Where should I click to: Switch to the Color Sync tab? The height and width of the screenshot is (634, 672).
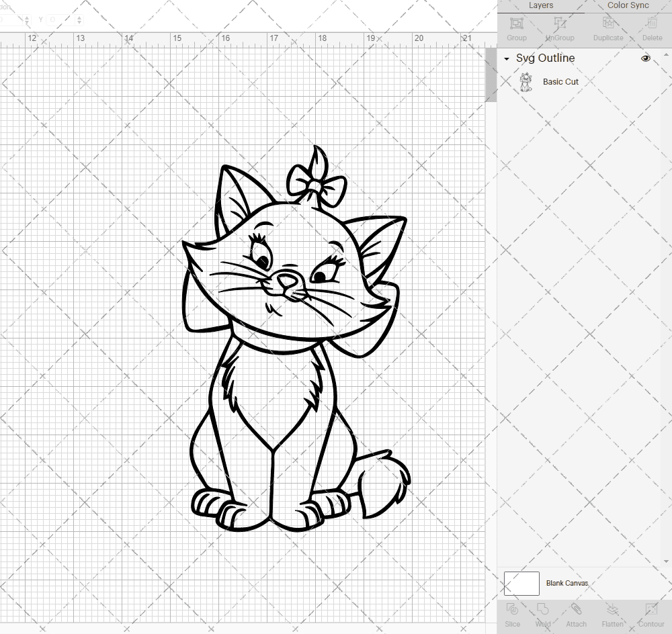[628, 5]
